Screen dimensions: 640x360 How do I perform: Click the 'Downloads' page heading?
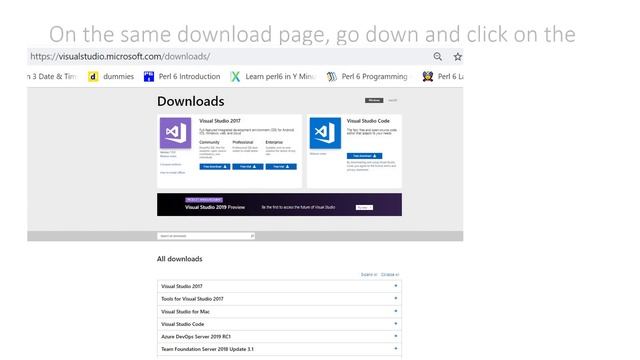191,101
